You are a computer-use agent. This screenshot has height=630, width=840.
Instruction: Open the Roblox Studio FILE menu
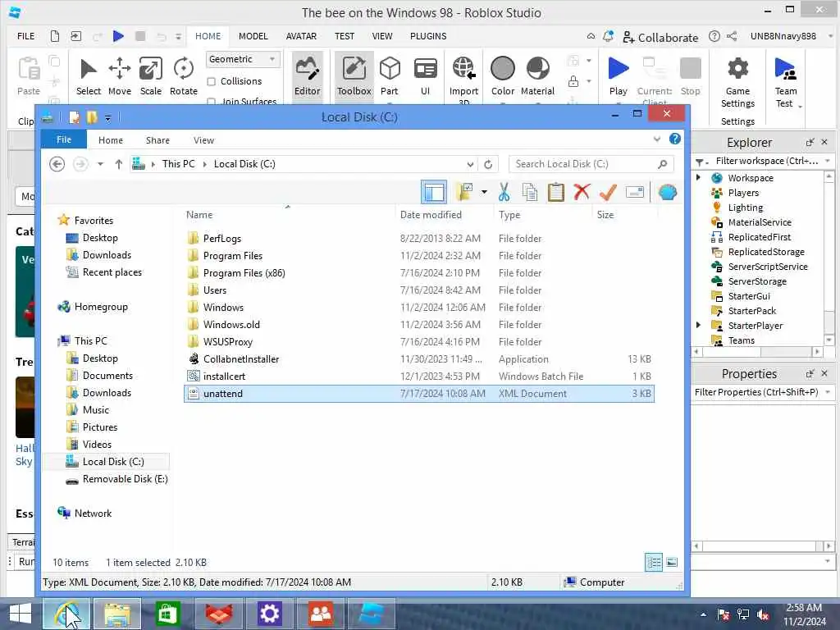coord(25,36)
